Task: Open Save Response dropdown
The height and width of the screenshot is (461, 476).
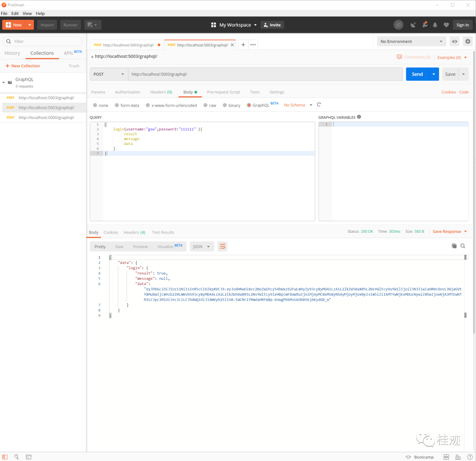Action: tap(450, 231)
